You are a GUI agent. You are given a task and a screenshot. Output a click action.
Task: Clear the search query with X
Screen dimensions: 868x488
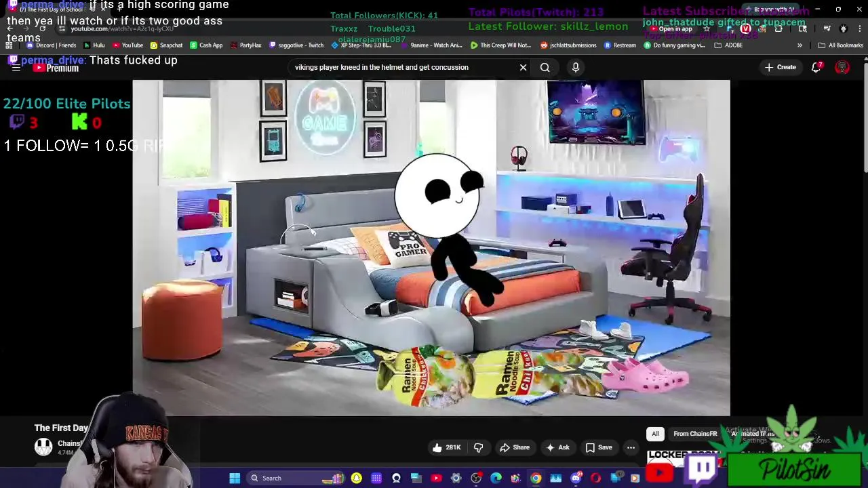coord(523,67)
